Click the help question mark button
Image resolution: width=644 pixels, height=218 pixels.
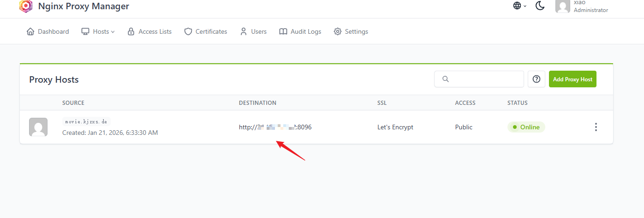click(537, 79)
